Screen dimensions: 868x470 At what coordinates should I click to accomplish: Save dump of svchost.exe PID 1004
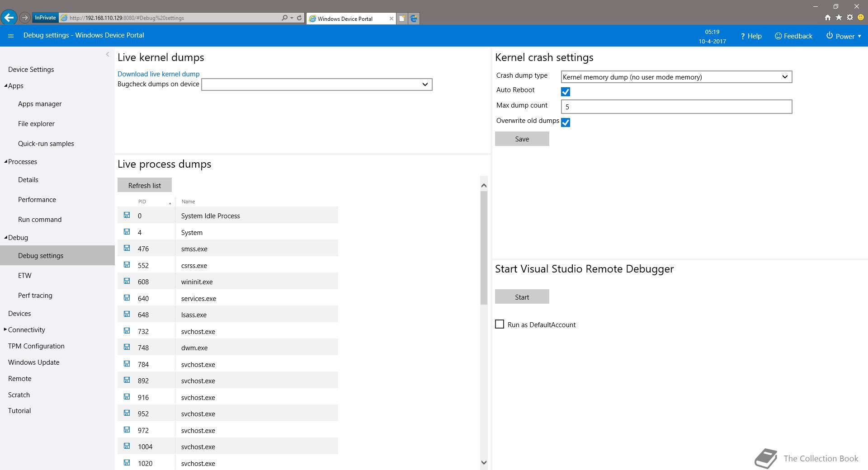click(127, 446)
